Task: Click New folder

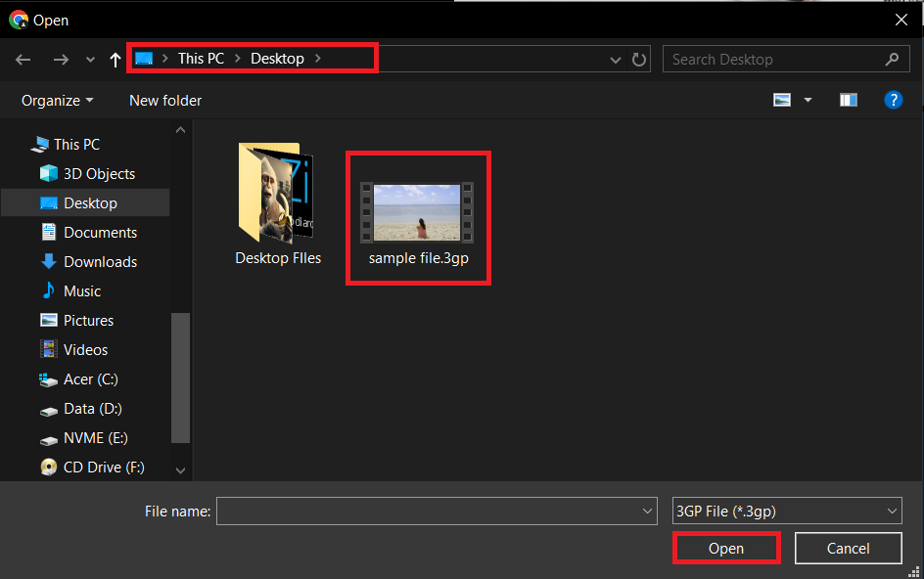Action: coord(164,100)
